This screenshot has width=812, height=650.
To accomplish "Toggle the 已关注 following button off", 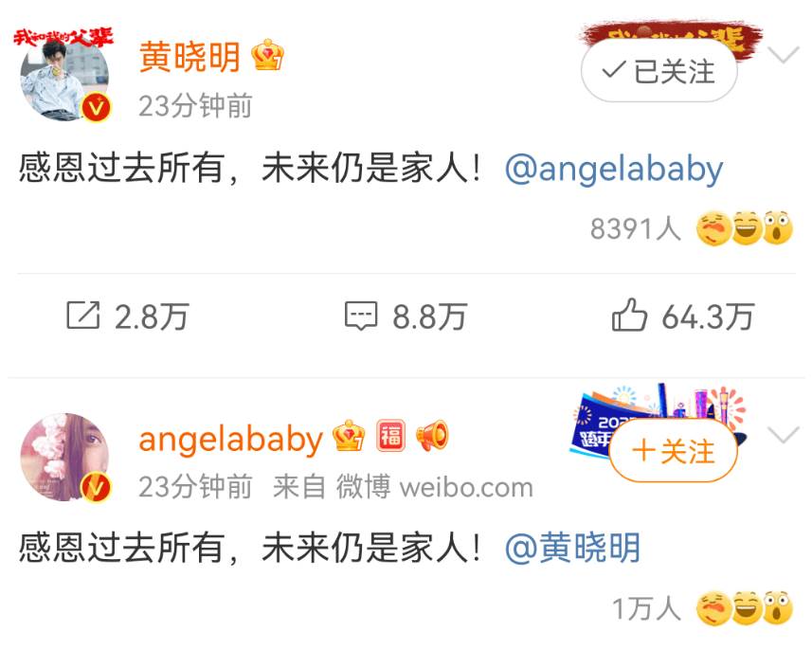I will 659,71.
